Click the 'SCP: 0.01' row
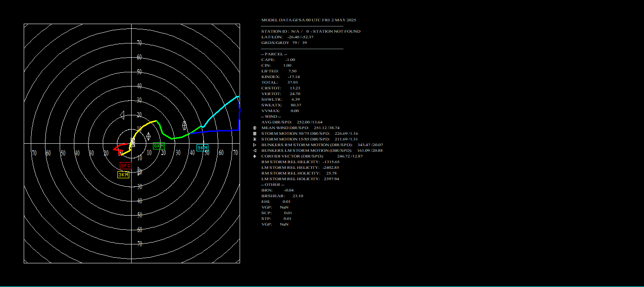644x287 pixels. [277, 213]
